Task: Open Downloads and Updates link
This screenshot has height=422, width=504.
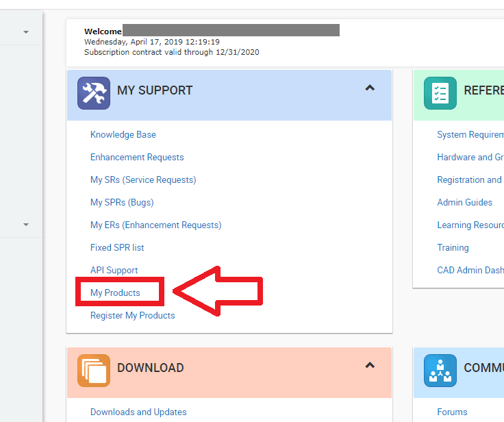Action: coord(138,412)
